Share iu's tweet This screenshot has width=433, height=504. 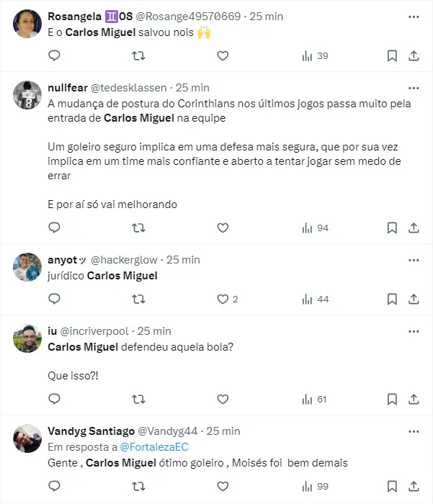414,399
